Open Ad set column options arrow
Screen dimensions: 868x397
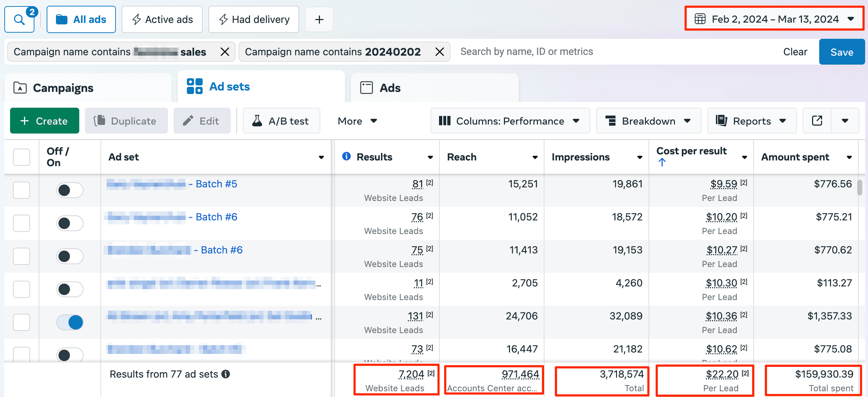coord(321,157)
